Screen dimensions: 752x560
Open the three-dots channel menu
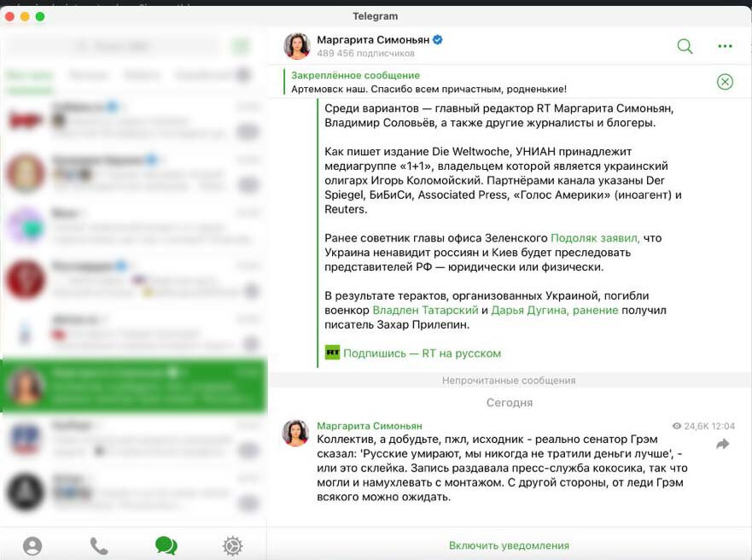[725, 46]
